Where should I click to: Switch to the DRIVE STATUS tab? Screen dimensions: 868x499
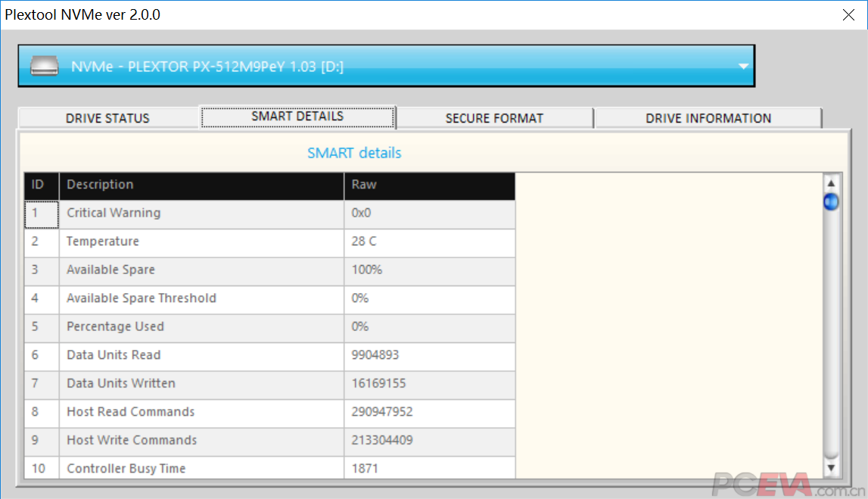pyautogui.click(x=108, y=118)
